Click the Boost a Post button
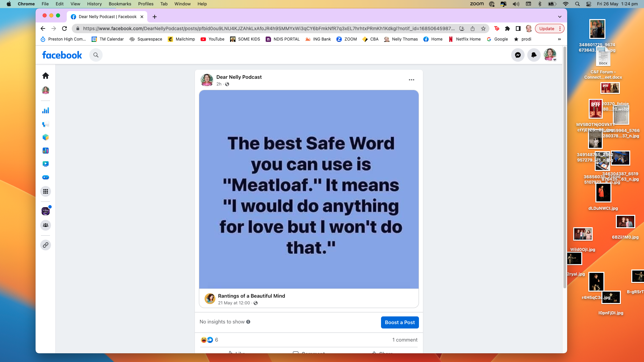The image size is (644, 362). point(399,322)
